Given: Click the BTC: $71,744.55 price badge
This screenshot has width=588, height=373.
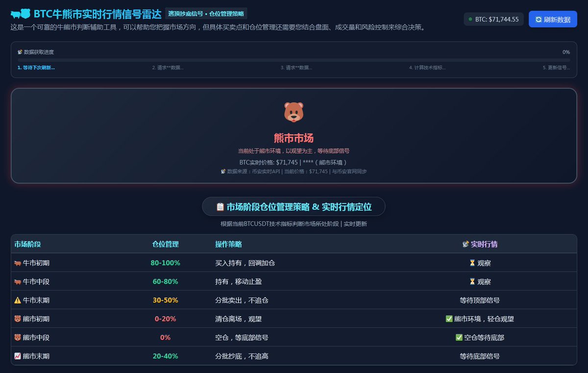Looking at the screenshot, I should pos(493,19).
